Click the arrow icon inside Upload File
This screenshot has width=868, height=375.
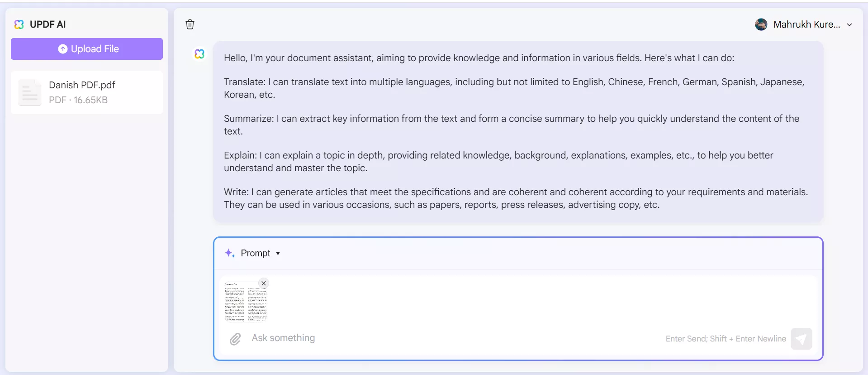63,49
